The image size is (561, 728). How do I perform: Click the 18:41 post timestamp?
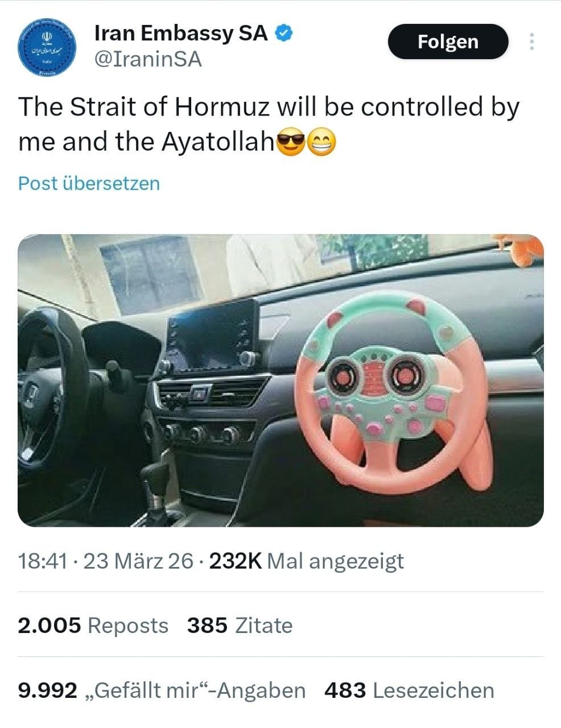click(x=43, y=561)
